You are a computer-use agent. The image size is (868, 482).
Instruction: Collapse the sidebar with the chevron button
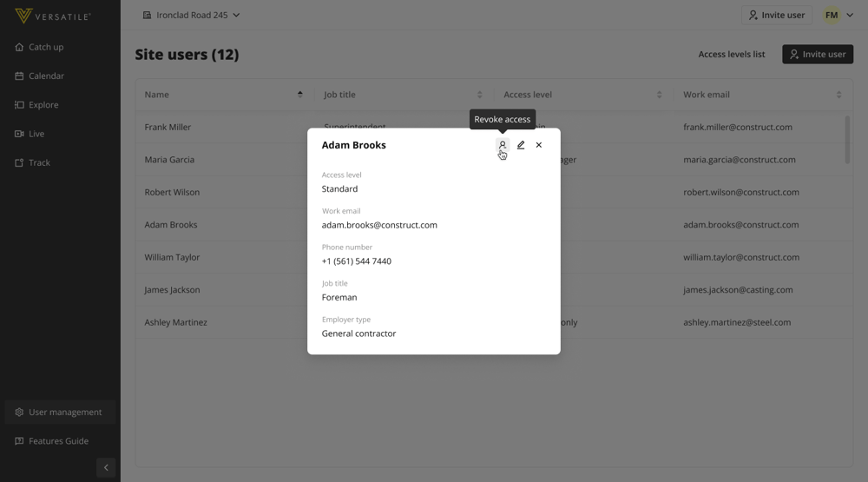point(106,467)
